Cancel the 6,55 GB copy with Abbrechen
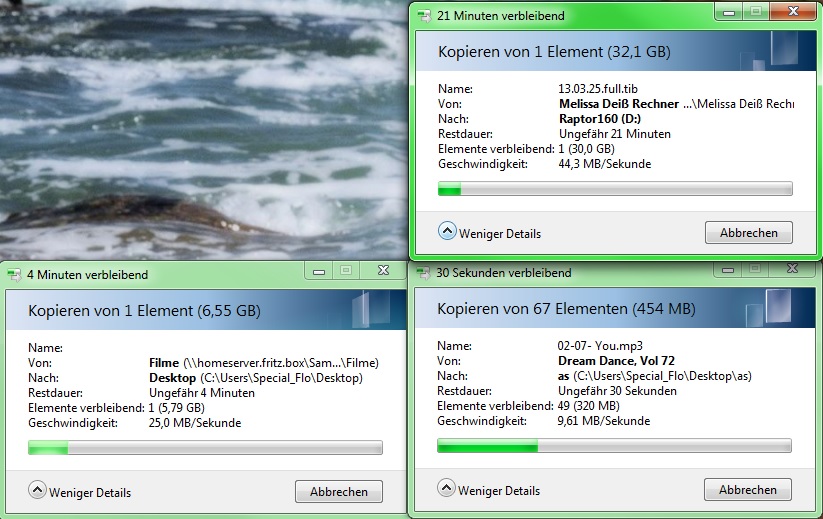Viewport: 823px width, 519px height. tap(339, 492)
